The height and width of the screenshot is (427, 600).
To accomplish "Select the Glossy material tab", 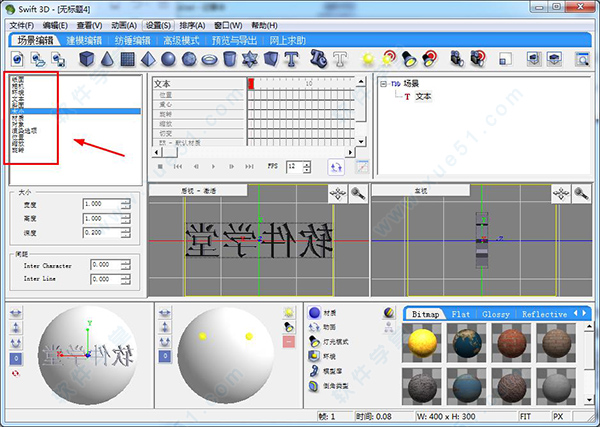I will [x=496, y=315].
